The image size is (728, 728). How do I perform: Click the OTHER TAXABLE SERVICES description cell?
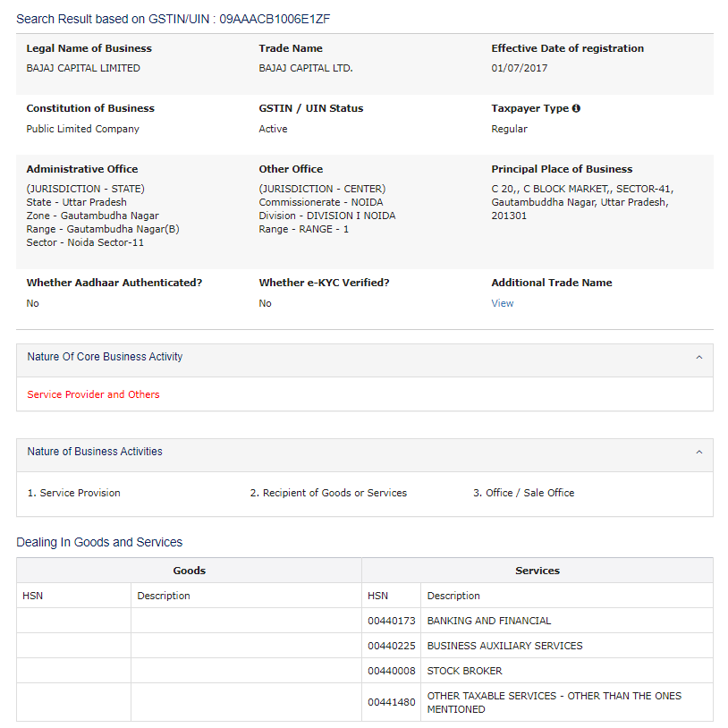pos(567,702)
